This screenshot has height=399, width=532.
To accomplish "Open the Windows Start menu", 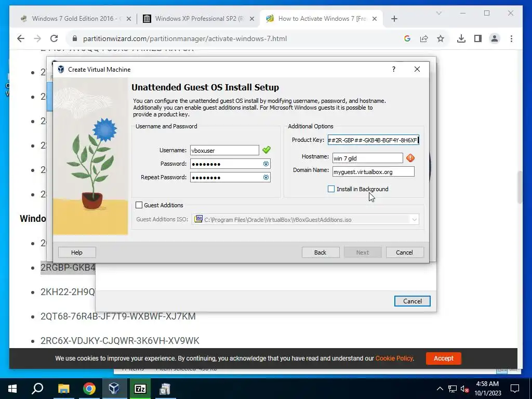I will tap(12, 389).
